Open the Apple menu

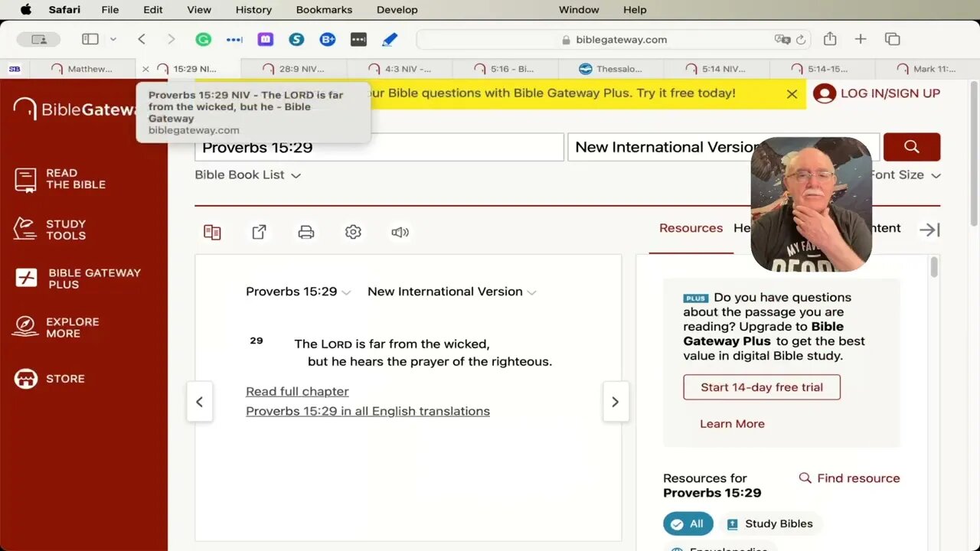tap(25, 10)
